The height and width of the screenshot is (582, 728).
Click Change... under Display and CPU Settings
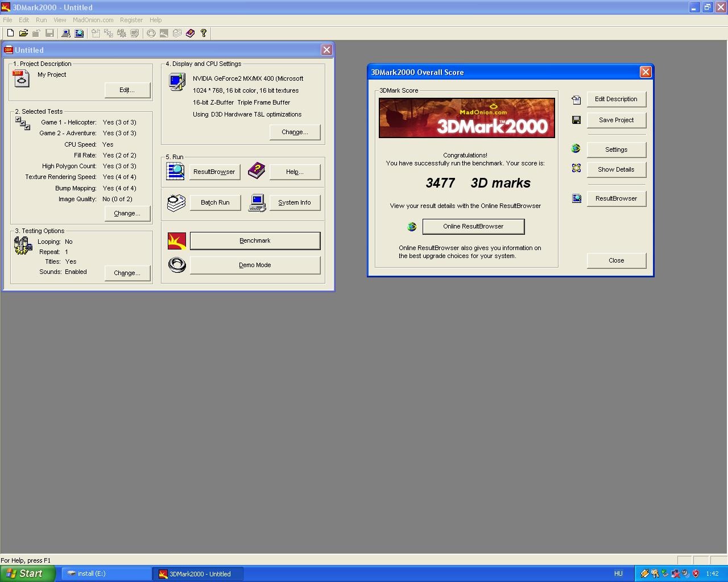tap(295, 132)
